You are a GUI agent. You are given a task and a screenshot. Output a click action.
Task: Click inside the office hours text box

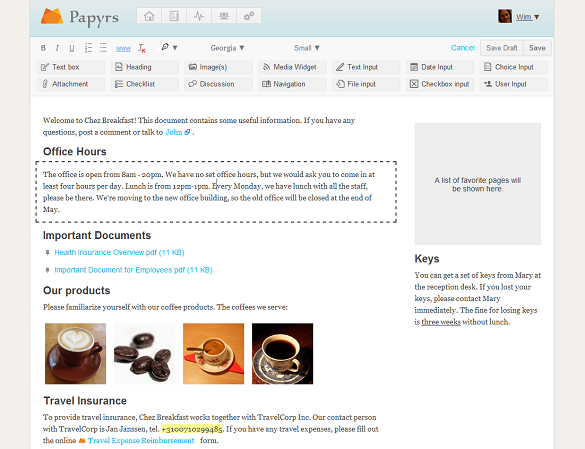[x=216, y=192]
